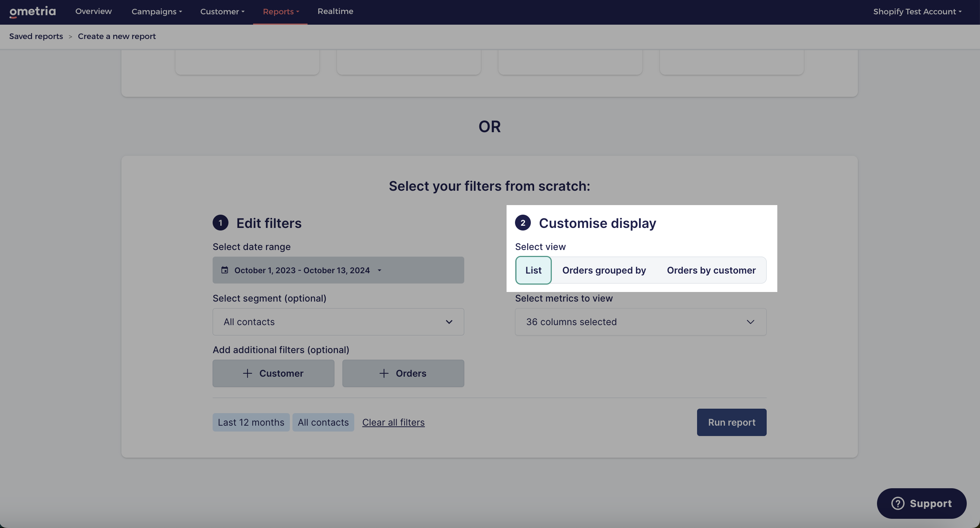Click the plus icon on Customer filter
The image size is (980, 528).
pos(247,373)
